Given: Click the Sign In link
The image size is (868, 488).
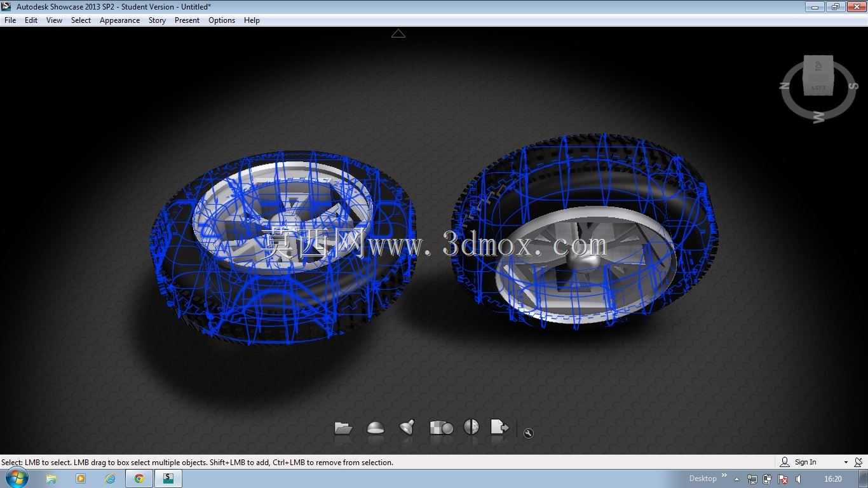Looking at the screenshot, I should tap(805, 463).
